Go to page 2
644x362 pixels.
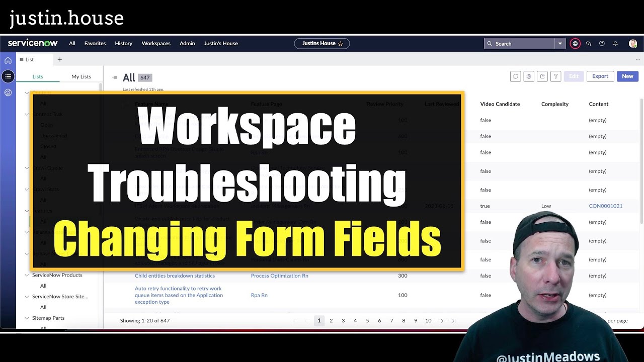331,321
